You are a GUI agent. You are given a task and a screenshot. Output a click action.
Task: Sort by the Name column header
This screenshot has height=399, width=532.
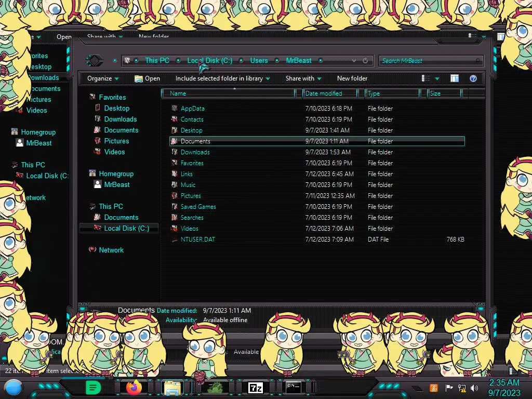[229, 94]
